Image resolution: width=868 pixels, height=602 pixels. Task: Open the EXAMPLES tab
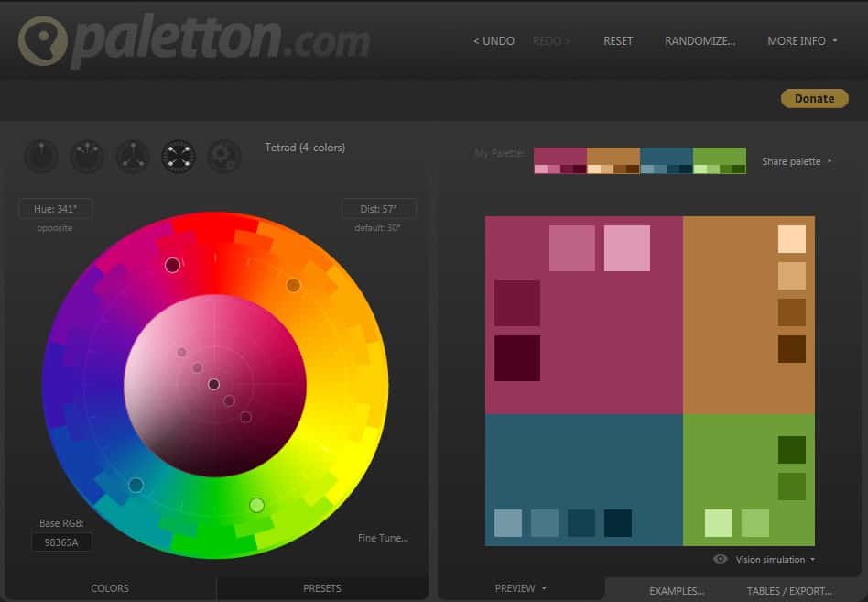pyautogui.click(x=677, y=591)
